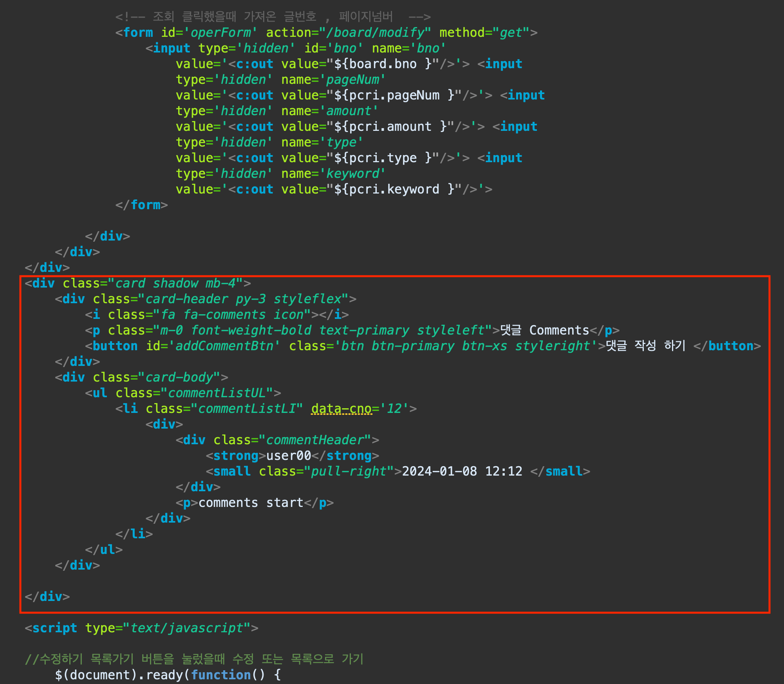Click the $(document).ready function line

[x=168, y=675]
